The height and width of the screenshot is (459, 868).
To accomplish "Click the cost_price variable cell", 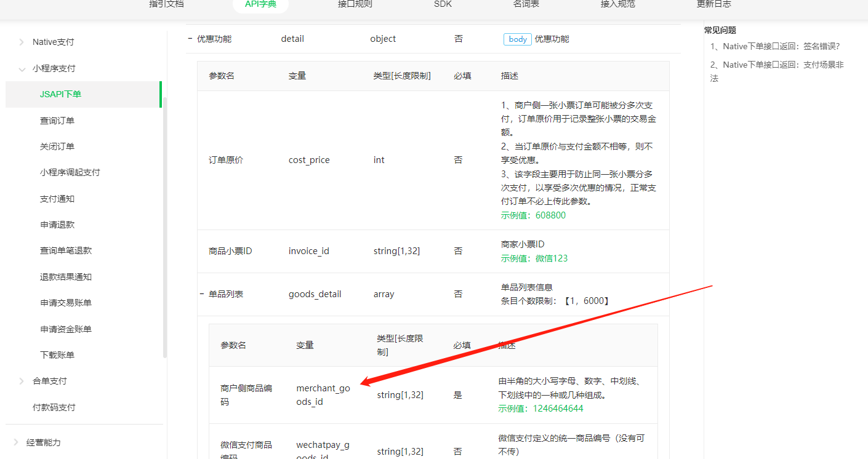I will 309,160.
